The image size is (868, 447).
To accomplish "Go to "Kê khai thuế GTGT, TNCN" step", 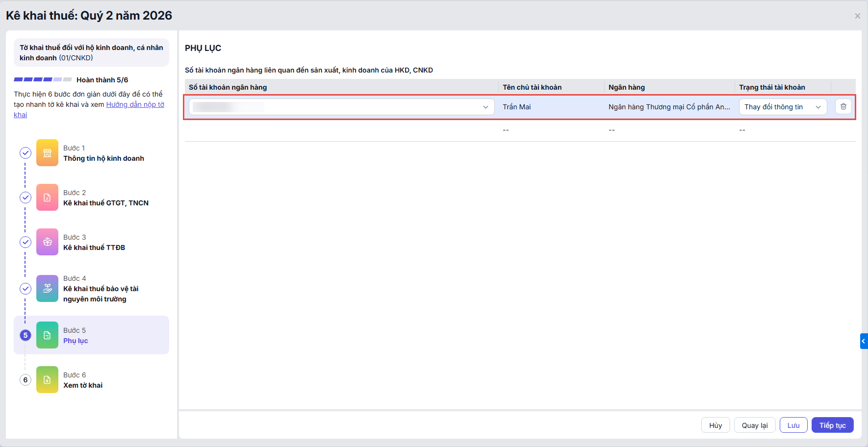I will click(105, 203).
